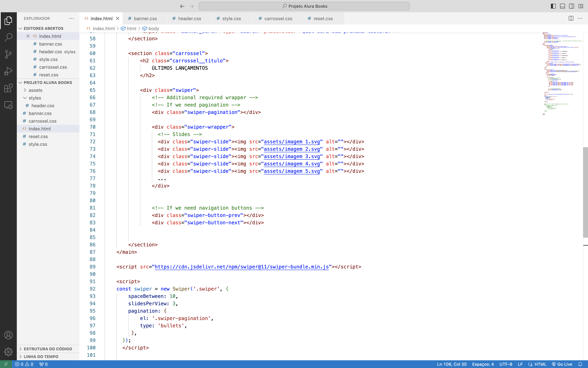This screenshot has height=368, width=588.
Task: Go back with the left arrow
Action: [x=182, y=6]
